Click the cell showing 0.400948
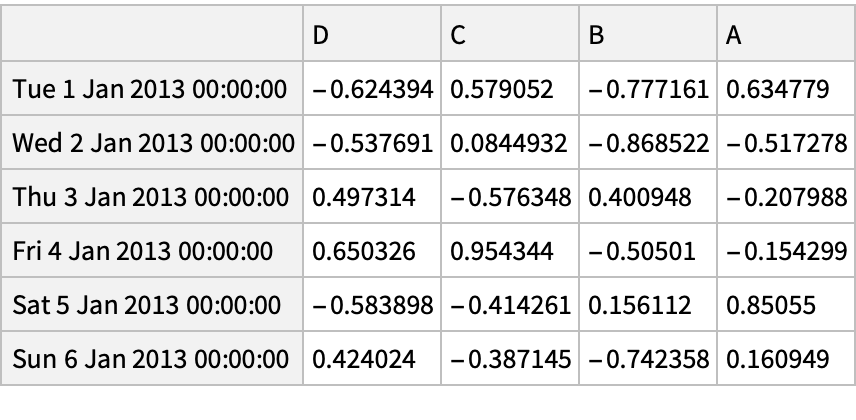 click(x=648, y=197)
